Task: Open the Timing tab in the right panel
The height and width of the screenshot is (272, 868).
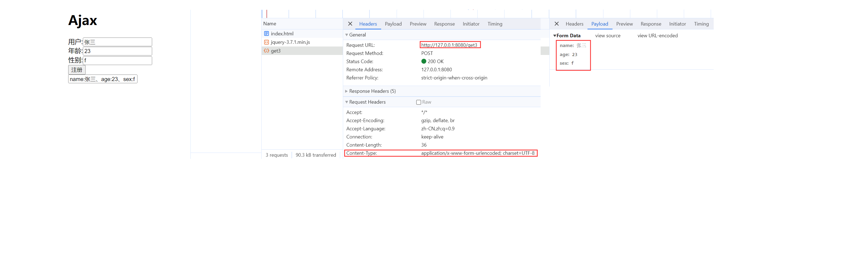Action: click(x=701, y=24)
